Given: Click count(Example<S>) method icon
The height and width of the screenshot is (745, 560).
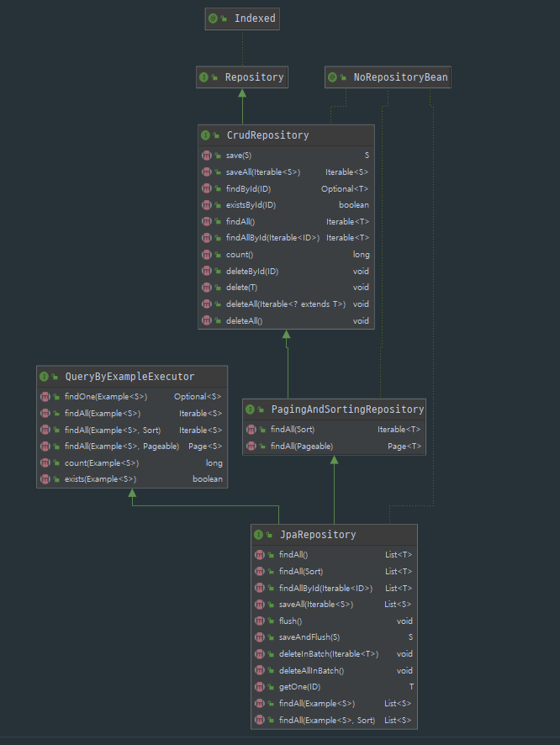Looking at the screenshot, I should coord(45,462).
